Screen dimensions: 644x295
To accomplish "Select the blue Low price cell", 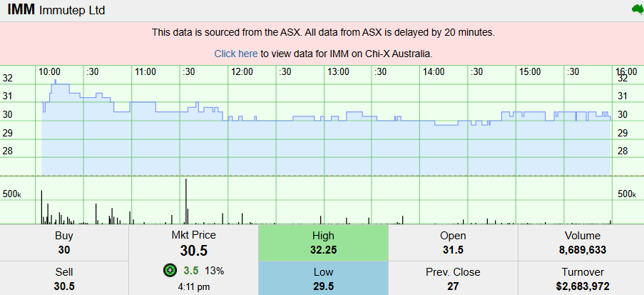I will [323, 279].
